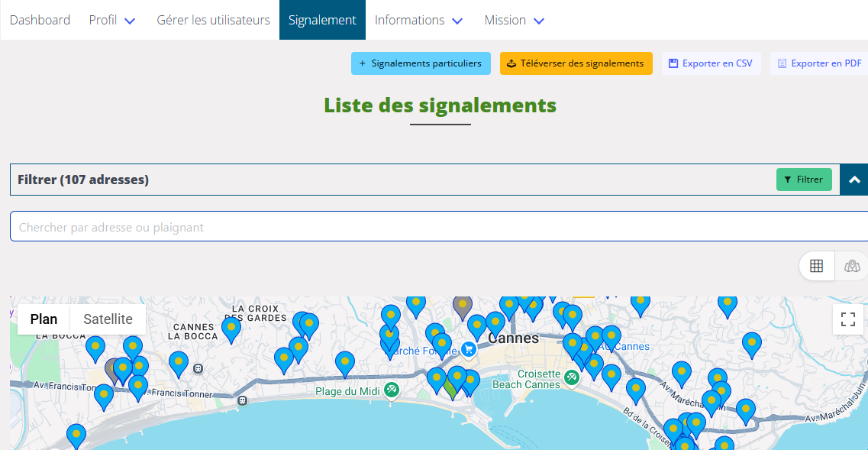Focus the address or plaignant search field
This screenshot has width=868, height=450.
coord(435,227)
